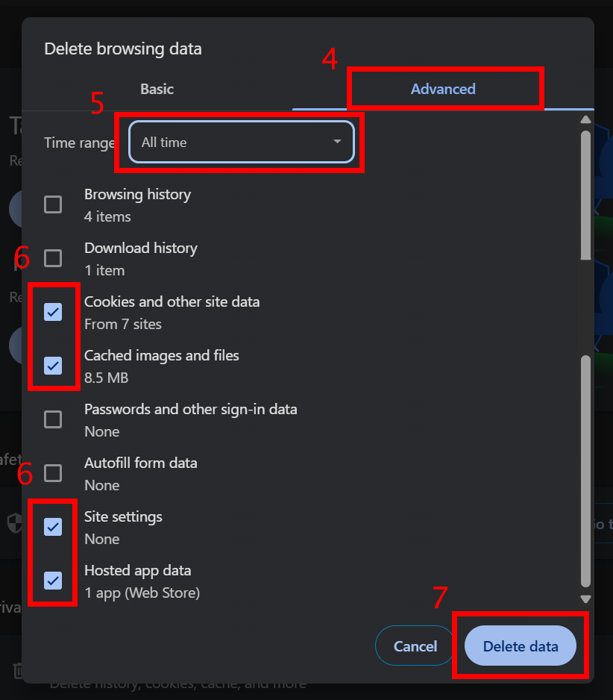Uncheck the Browsing history checkbox

tap(53, 204)
